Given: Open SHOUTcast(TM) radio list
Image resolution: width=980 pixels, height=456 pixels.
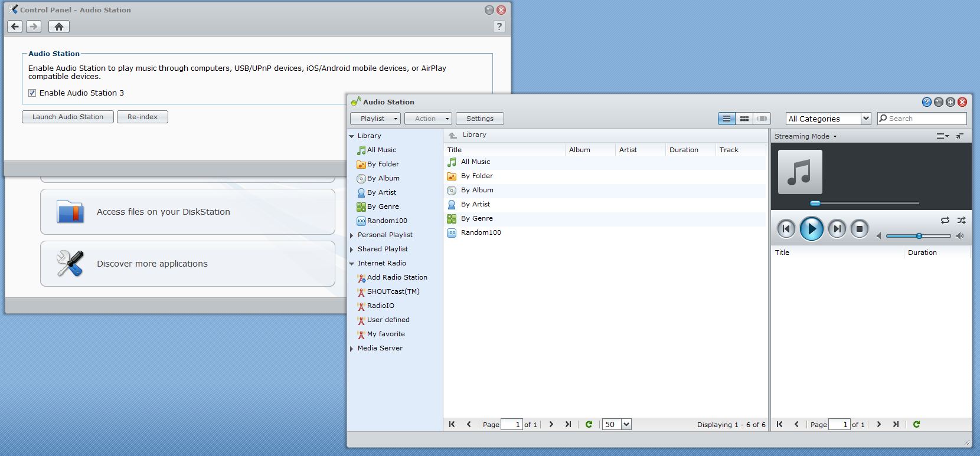Looking at the screenshot, I should (x=393, y=291).
